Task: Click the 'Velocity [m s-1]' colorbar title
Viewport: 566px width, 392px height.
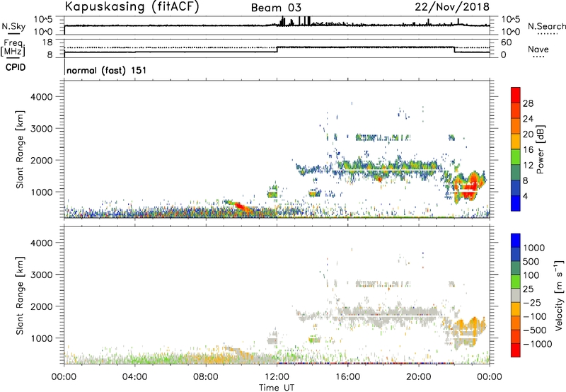Action: pos(559,295)
